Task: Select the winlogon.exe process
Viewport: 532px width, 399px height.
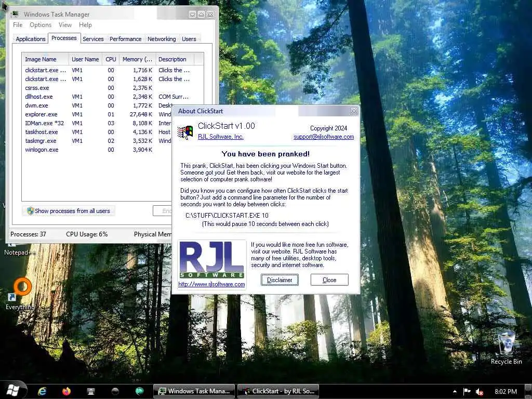Action: (x=98, y=150)
